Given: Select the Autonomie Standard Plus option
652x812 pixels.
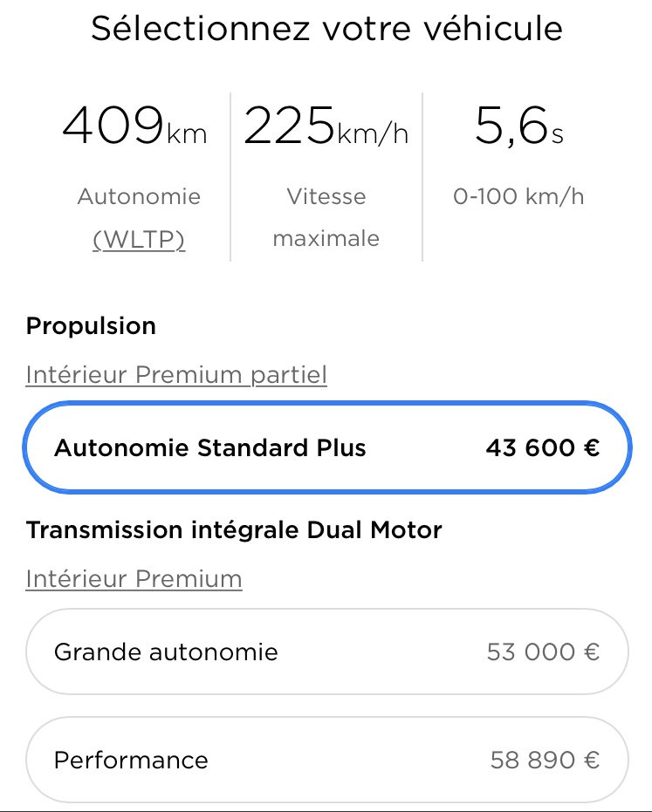Looking at the screenshot, I should point(210,448).
